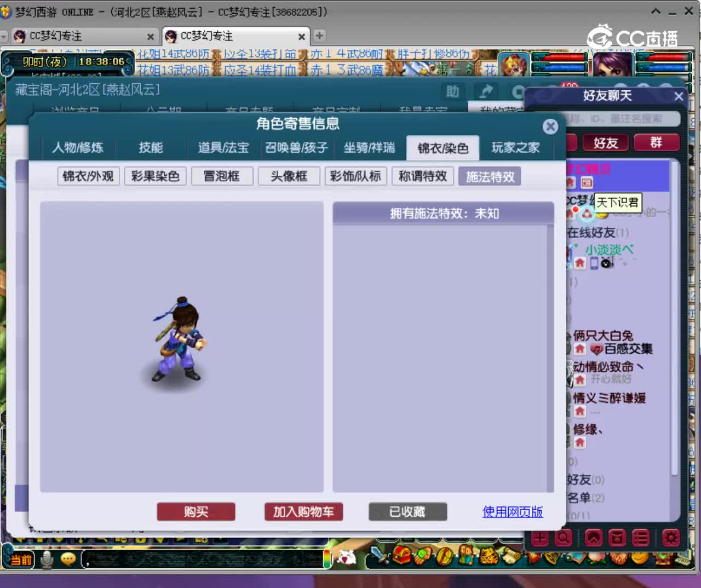Viewport: 701px width, 588px height.
Task: Click the sword attack icon in bottom bar
Action: 379,556
